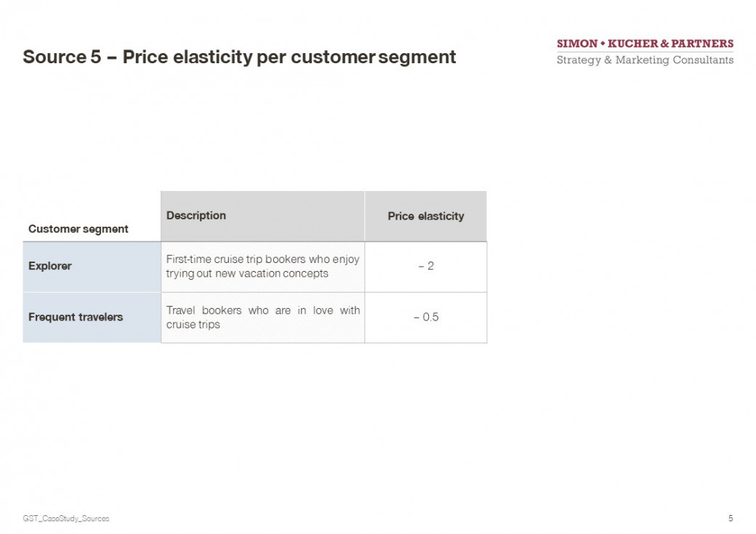Click the word 'Source 5' in title
The width and height of the screenshot is (756, 534).
63,57
